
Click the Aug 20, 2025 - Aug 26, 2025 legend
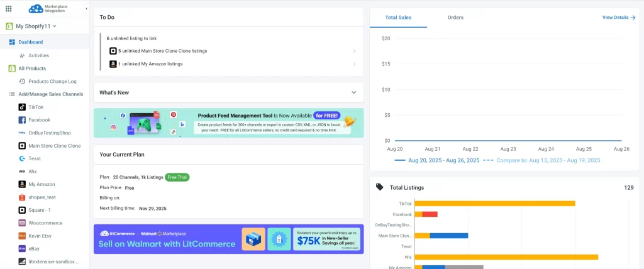tap(437, 160)
